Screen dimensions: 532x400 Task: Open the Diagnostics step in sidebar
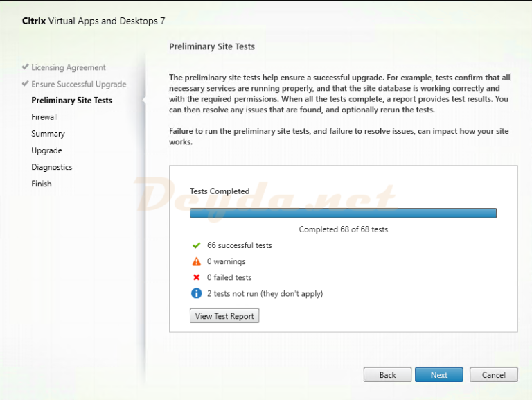point(51,167)
